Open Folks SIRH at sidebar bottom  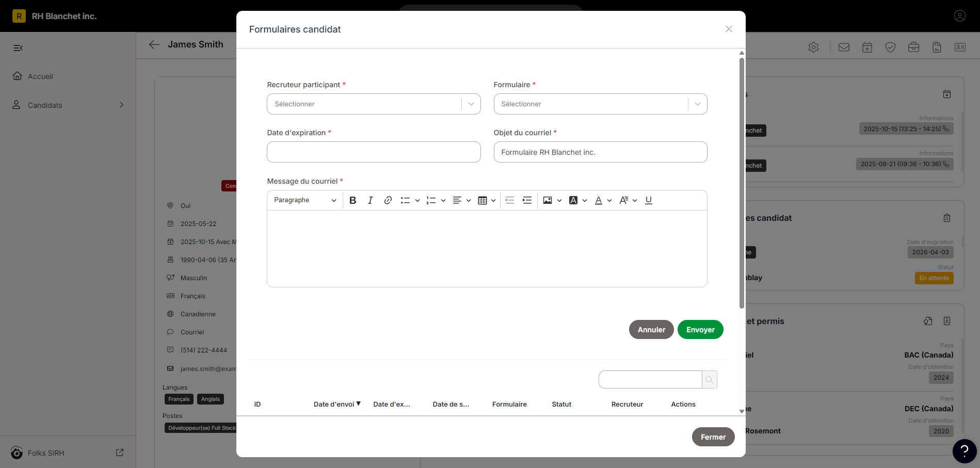(x=46, y=453)
